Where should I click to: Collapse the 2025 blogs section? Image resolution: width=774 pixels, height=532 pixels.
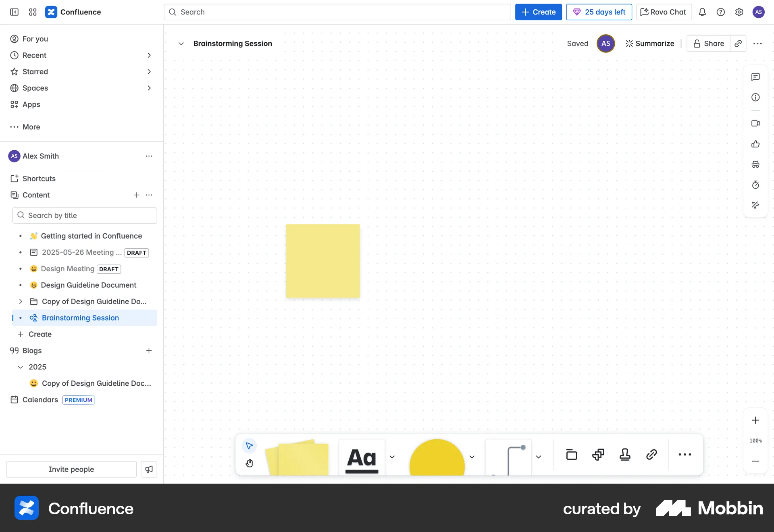pos(20,367)
